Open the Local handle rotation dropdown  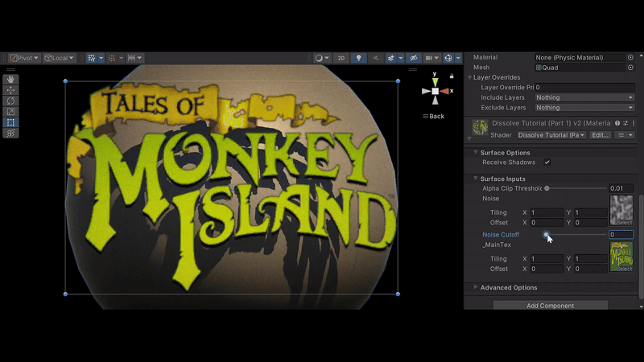59,58
